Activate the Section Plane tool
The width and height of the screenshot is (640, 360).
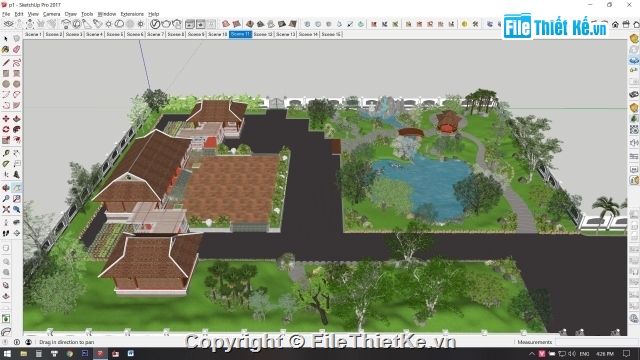(x=16, y=233)
